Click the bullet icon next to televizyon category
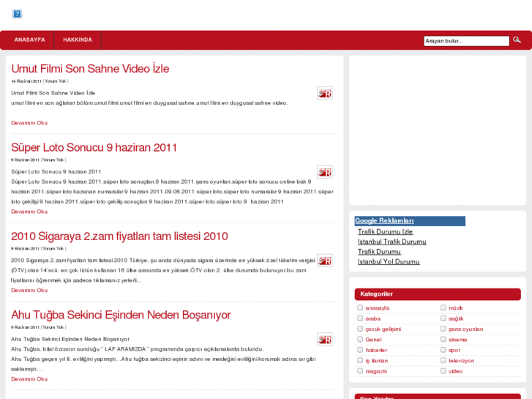This screenshot has width=532, height=399. click(x=443, y=360)
